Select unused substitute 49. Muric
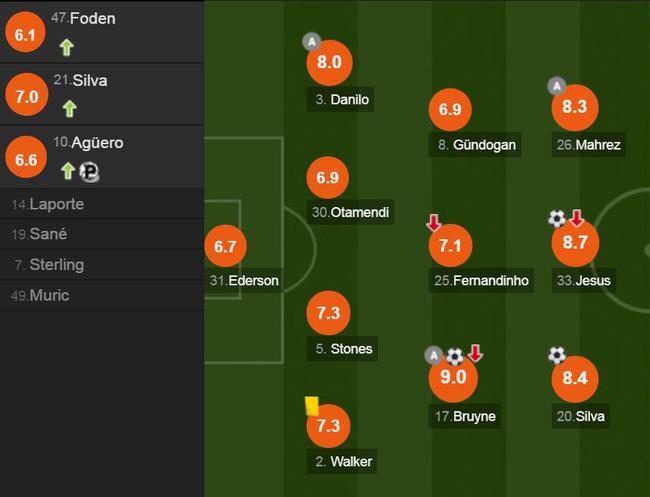This screenshot has height=497, width=650. click(x=102, y=296)
